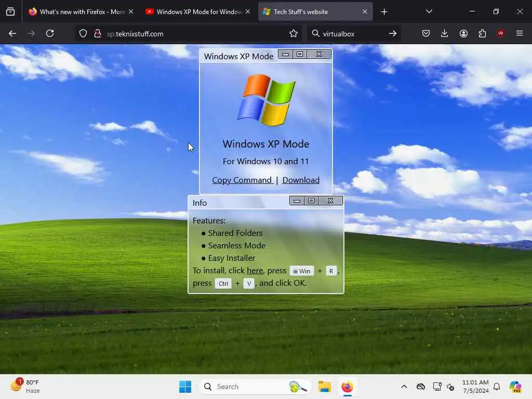The height and width of the screenshot is (399, 532).
Task: Click 'For Windows 10 and 11' text
Action: pos(265,161)
